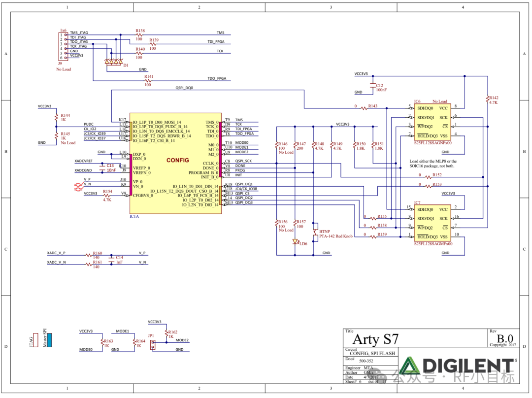This screenshot has height=398, width=532.
Task: Click the J9 1x6 JTAG header symbol
Action: (63, 46)
